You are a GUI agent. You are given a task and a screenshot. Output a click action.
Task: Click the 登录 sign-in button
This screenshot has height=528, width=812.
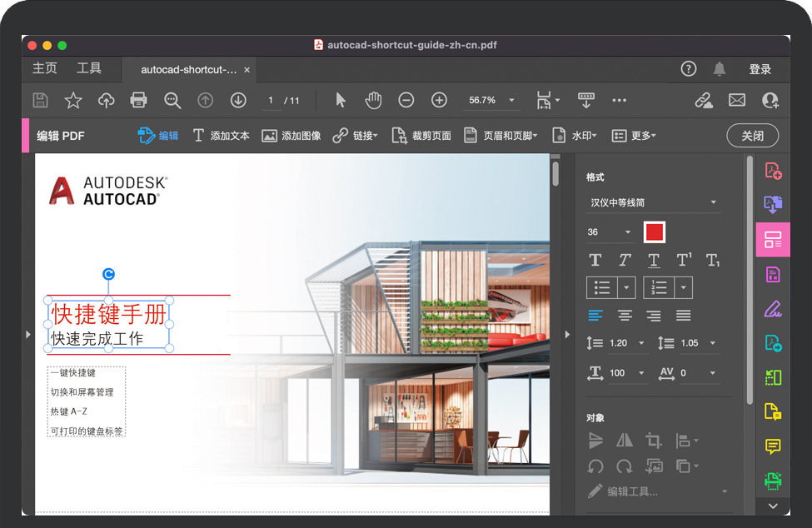tap(760, 69)
